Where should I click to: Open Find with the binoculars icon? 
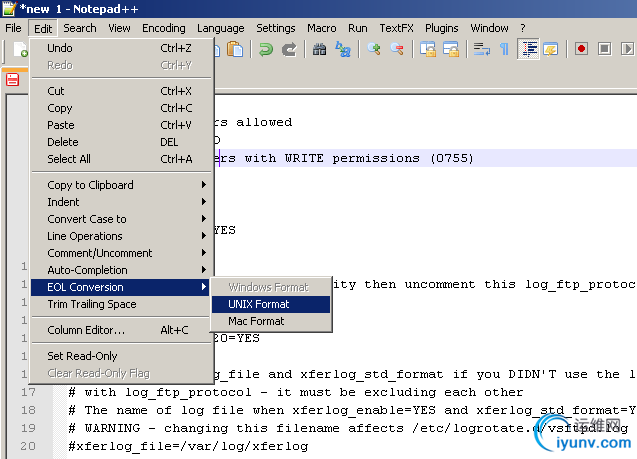click(319, 50)
